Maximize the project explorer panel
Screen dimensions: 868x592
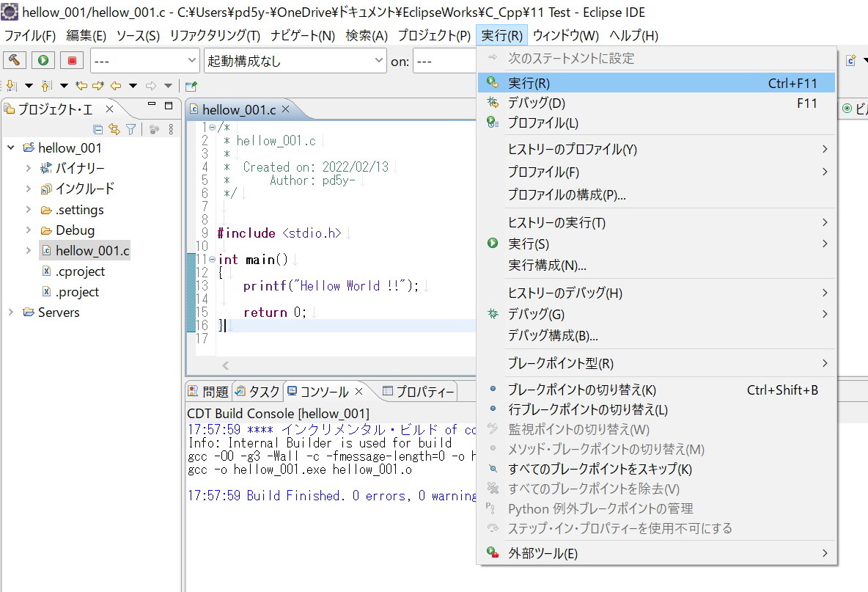[x=169, y=105]
